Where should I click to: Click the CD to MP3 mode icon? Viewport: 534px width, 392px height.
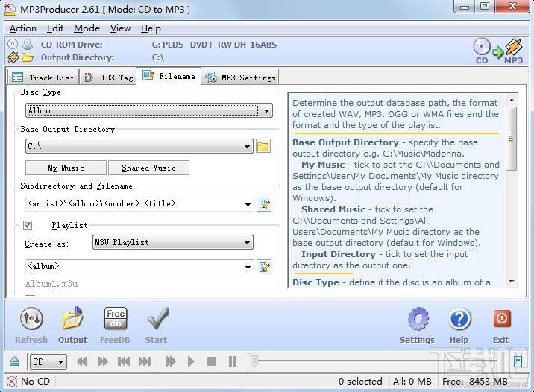point(497,51)
